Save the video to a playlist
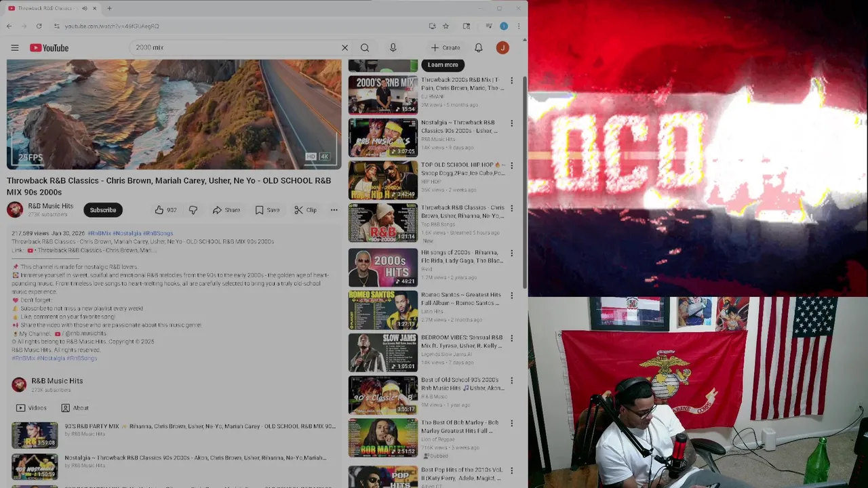The width and height of the screenshot is (868, 488). pyautogui.click(x=267, y=210)
